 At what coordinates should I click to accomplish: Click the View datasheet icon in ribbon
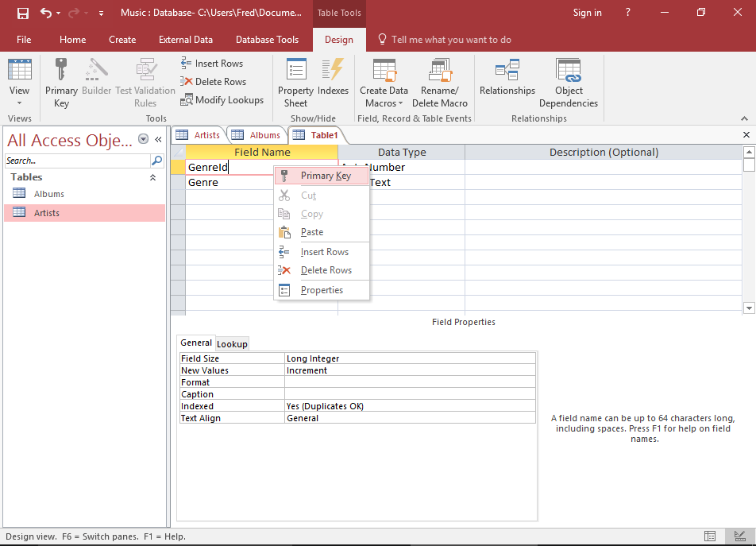click(19, 69)
